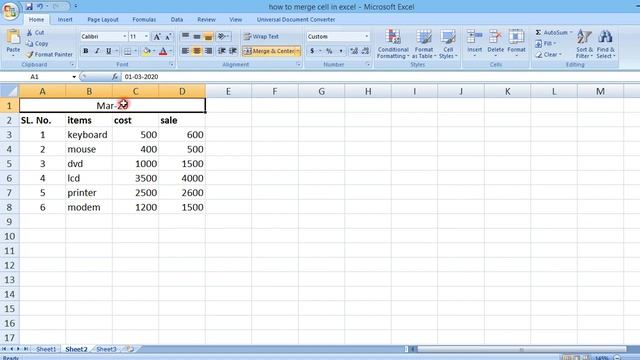
Task: Pick the Fill Color bucket
Action: point(147,51)
